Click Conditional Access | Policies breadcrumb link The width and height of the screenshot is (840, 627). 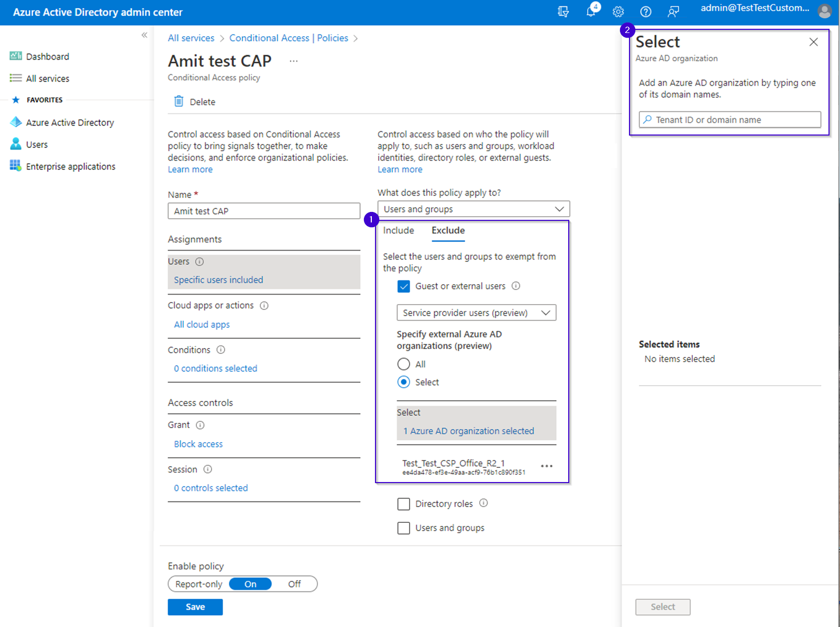point(289,38)
